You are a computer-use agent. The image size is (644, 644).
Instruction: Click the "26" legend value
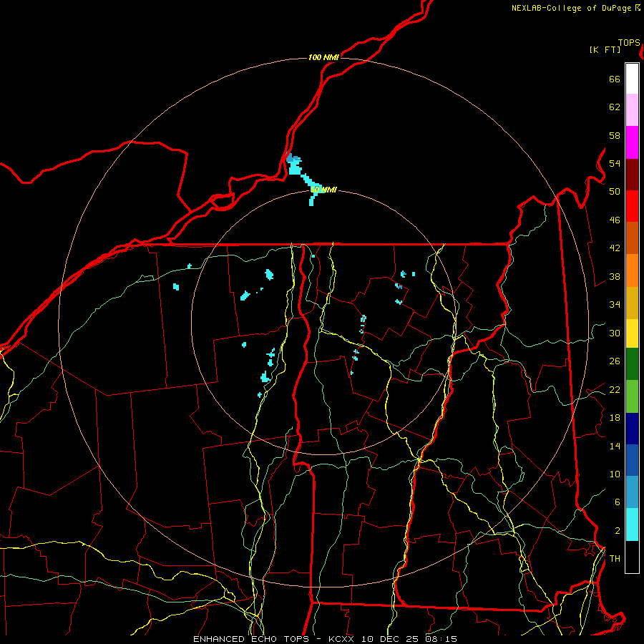(615, 361)
